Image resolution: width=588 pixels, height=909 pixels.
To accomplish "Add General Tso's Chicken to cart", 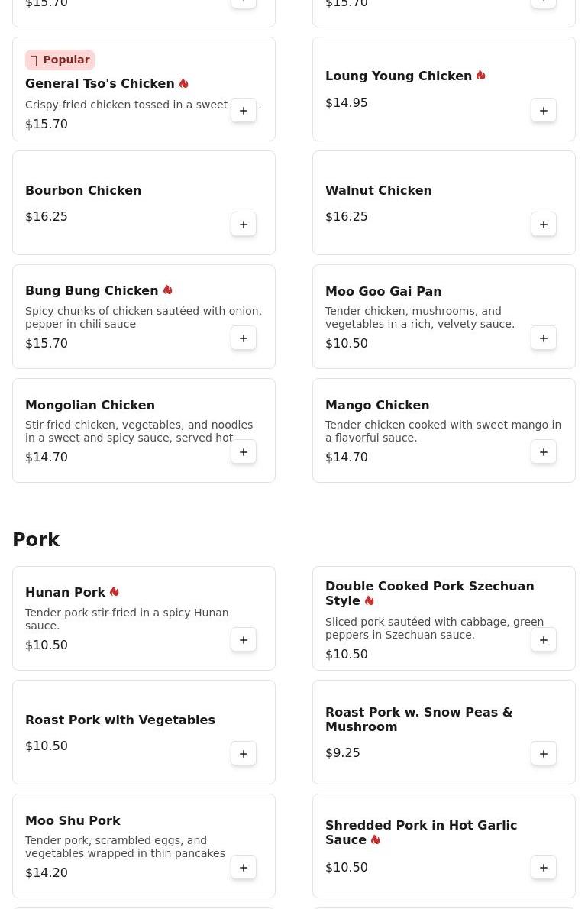I will tap(244, 111).
